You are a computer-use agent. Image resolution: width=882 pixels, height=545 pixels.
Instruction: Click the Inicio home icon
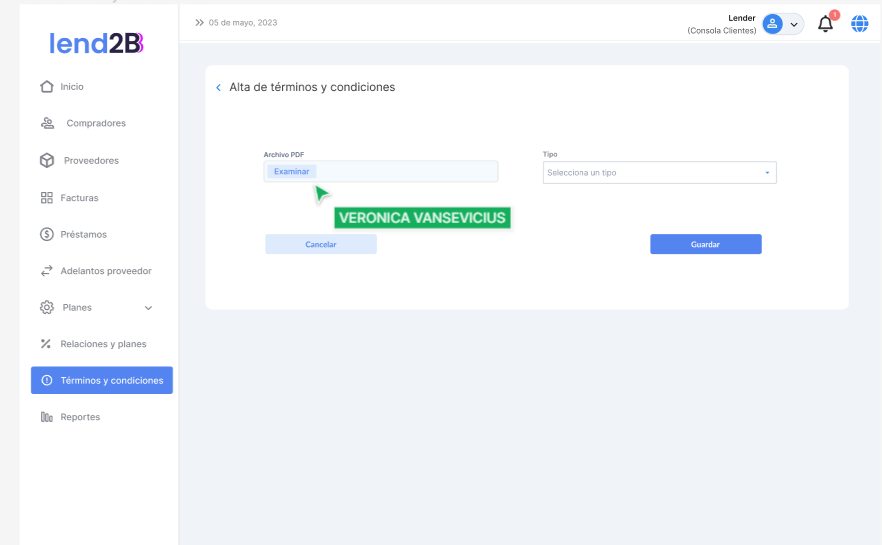46,87
